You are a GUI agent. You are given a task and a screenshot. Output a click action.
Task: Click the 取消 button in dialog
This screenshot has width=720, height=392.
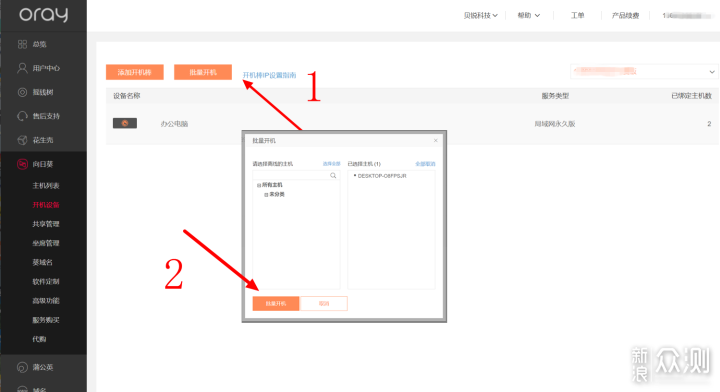point(324,303)
